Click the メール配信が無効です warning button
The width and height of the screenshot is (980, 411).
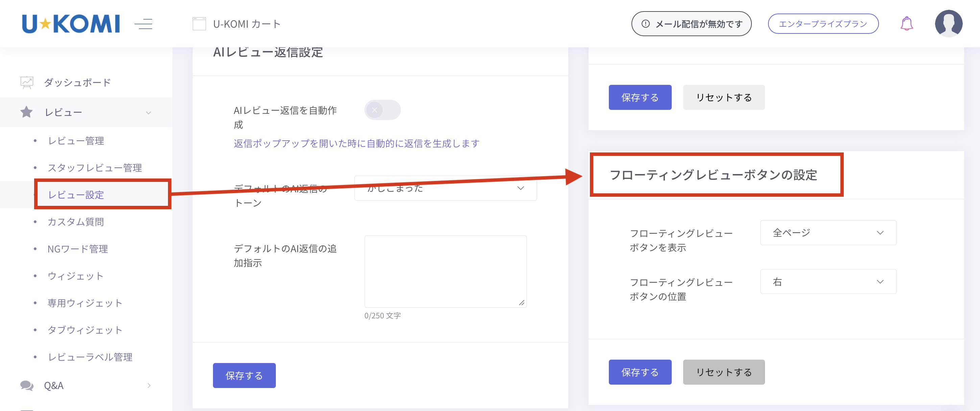(x=691, y=24)
